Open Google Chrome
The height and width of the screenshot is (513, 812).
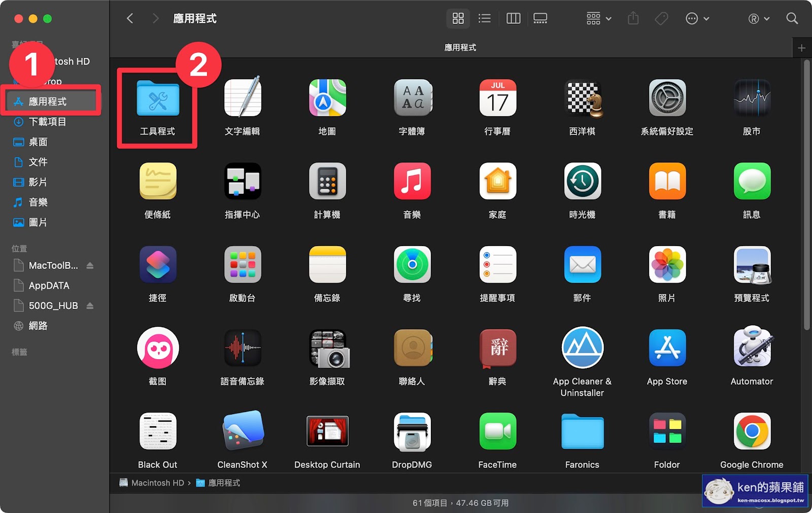(x=752, y=431)
